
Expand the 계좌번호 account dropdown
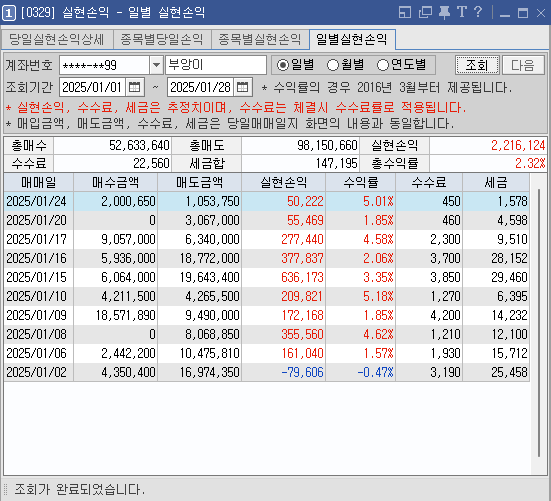coord(156,65)
